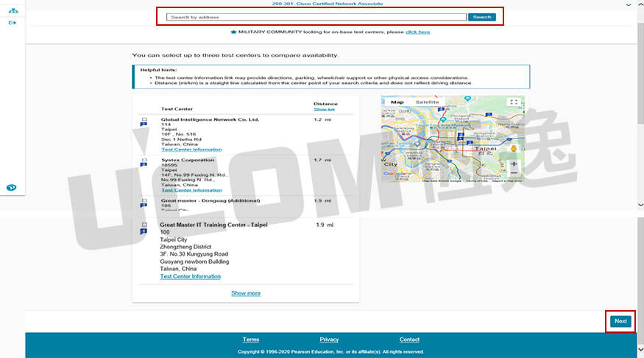Click the Google logo on the map
644x358 pixels.
[x=397, y=174]
